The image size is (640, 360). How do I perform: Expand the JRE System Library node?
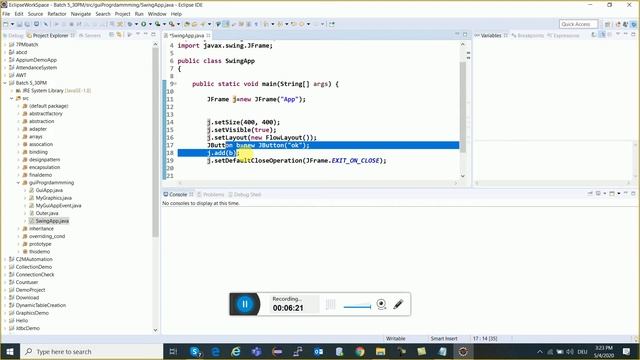12,91
